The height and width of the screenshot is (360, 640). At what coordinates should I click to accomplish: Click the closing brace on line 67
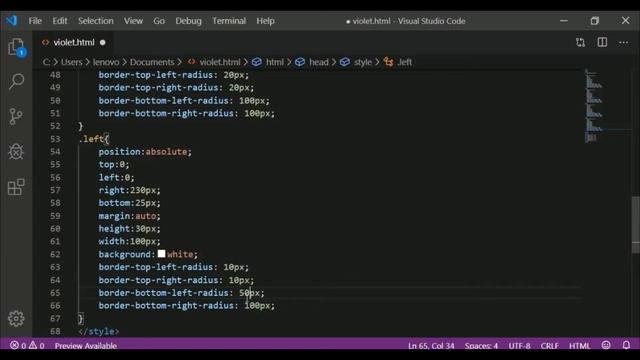pos(81,318)
